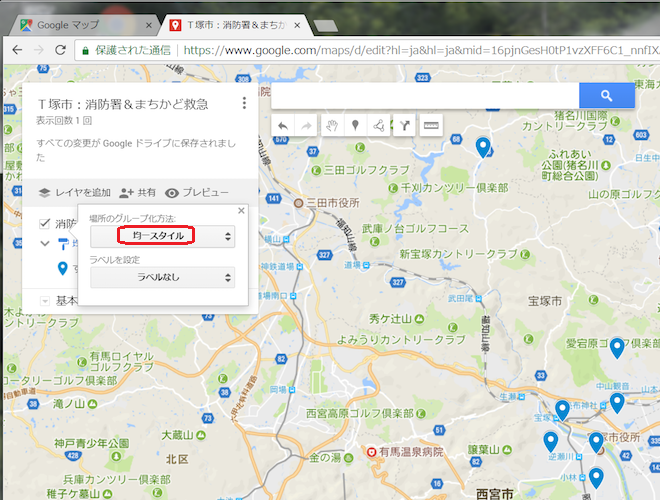Click the browser reload icon
Viewport: 660px width, 500px height.
[61, 50]
